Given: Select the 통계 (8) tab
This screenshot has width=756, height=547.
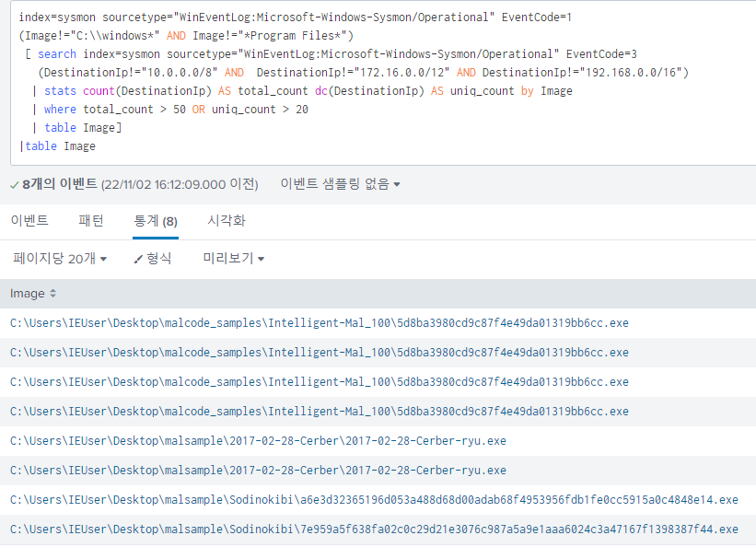Looking at the screenshot, I should (156, 221).
